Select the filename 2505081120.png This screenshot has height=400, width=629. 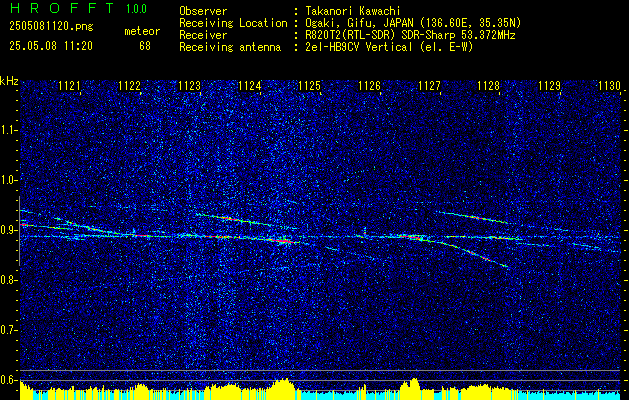tap(51, 27)
